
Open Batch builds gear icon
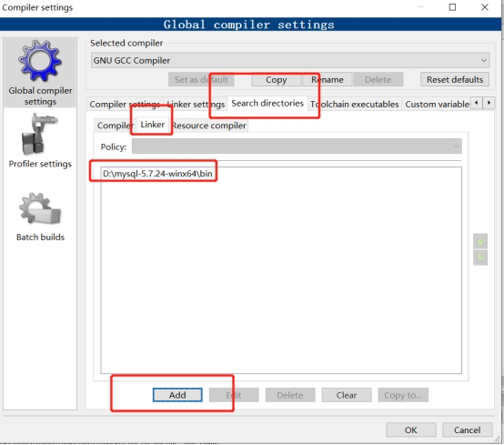pyautogui.click(x=40, y=208)
